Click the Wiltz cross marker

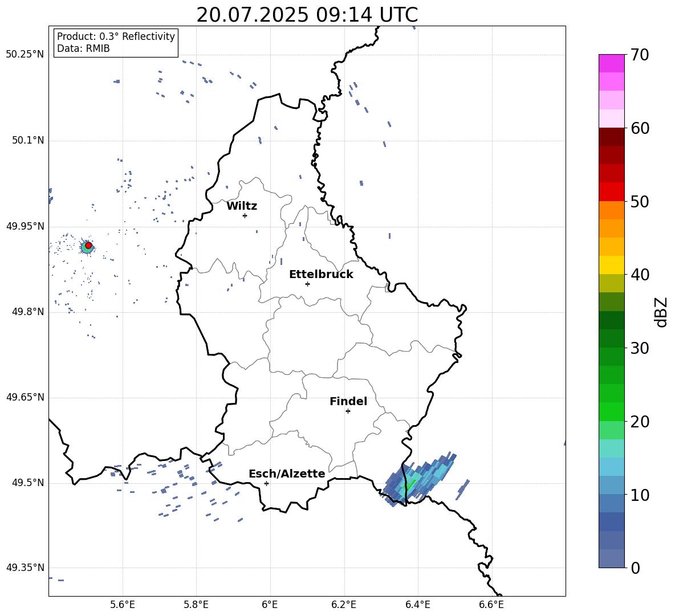[x=245, y=215]
